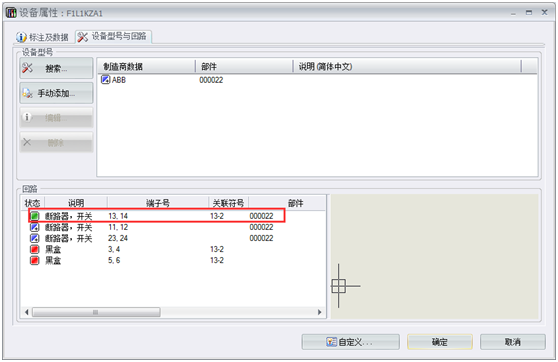Click the circuit list scroll left arrow
The height and width of the screenshot is (362, 558).
(x=27, y=312)
